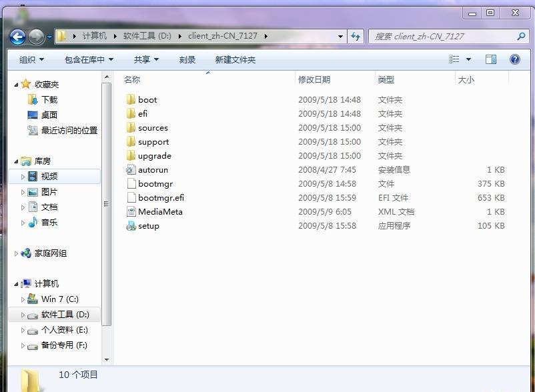Viewport: 535px width, 392px height.
Task: Open address bar history dropdown
Action: pos(340,37)
